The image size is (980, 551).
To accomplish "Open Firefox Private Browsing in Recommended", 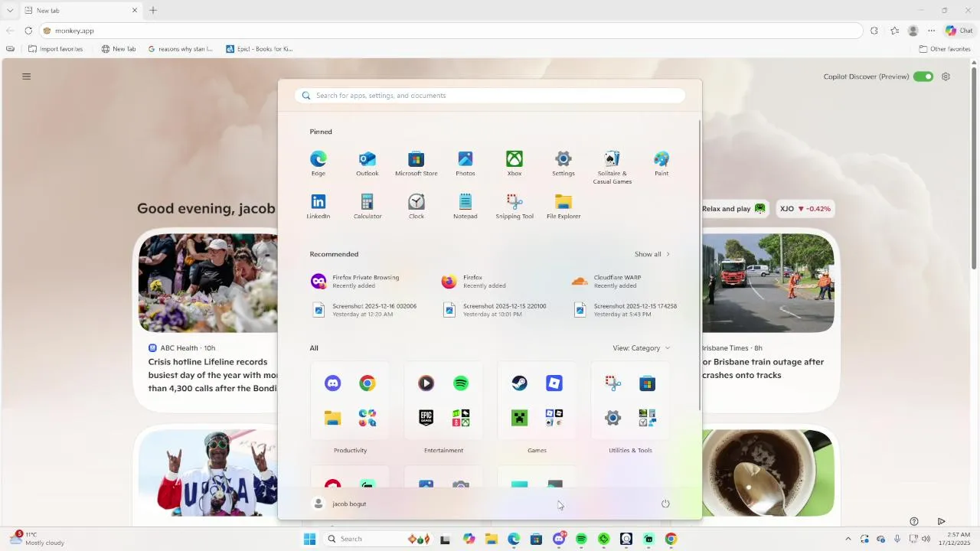I will point(366,282).
